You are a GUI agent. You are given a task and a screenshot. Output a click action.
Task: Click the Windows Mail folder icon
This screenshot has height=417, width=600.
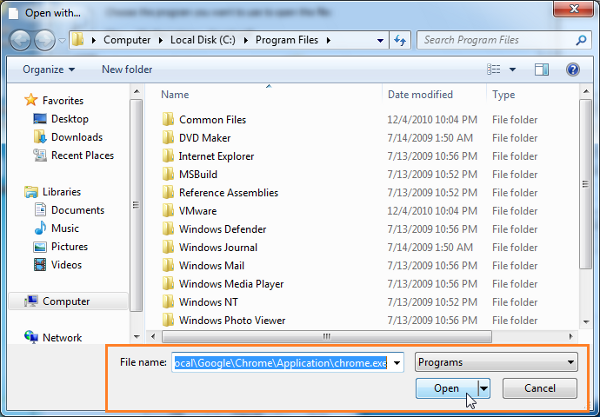(168, 266)
